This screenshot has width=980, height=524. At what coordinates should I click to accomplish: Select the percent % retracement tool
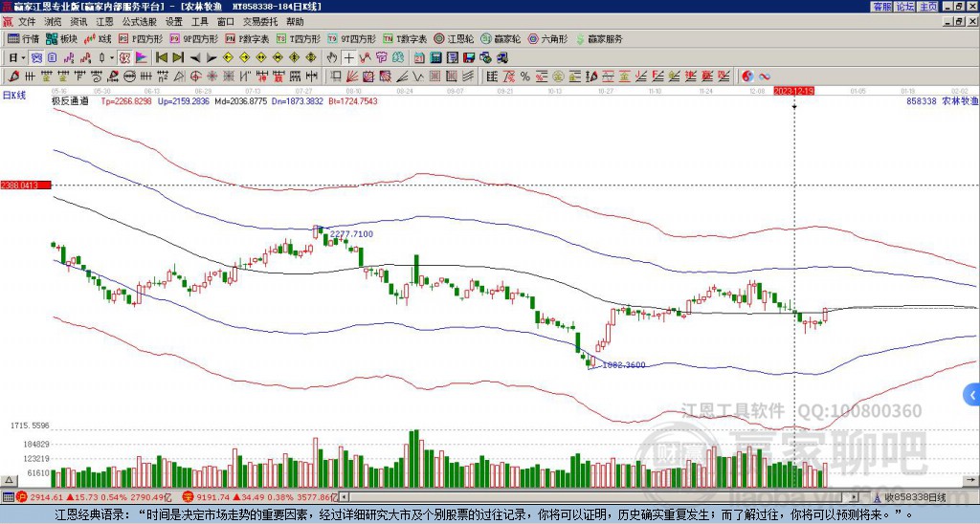point(525,76)
